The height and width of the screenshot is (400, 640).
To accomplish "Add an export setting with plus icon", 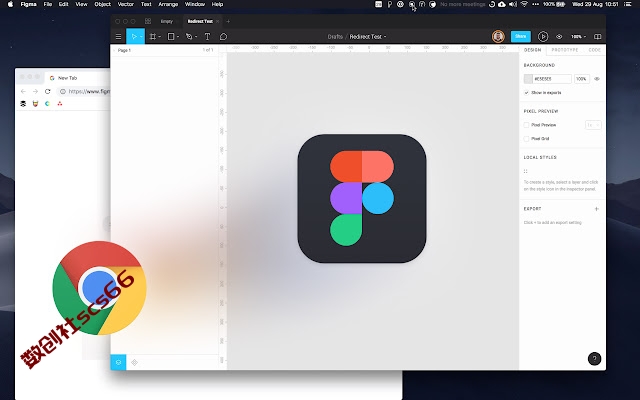I will tap(596, 209).
